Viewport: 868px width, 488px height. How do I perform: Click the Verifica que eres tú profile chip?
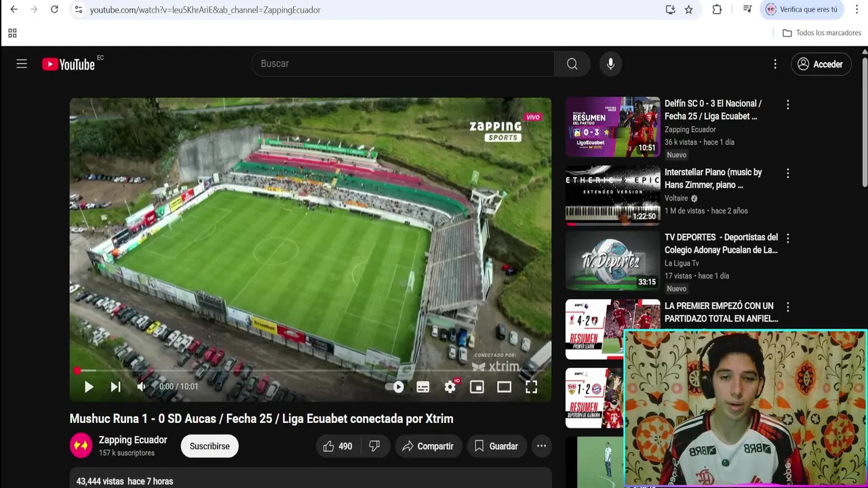[802, 9]
